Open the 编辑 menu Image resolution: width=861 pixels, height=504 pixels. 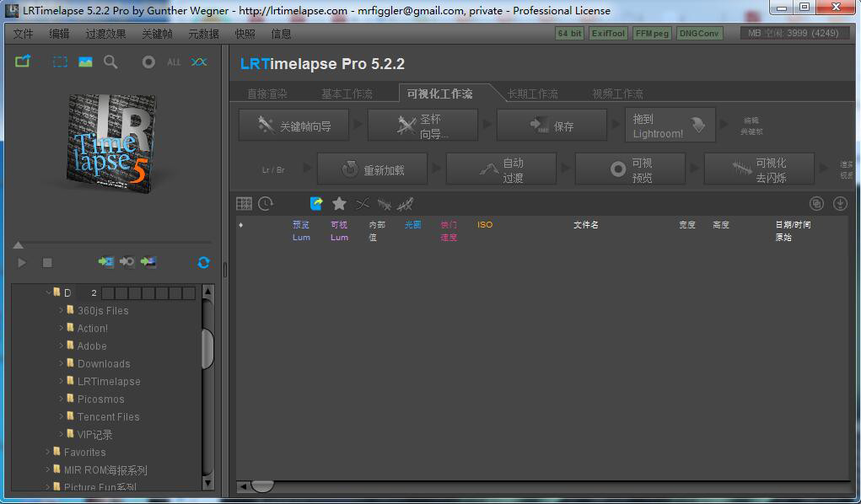point(59,34)
